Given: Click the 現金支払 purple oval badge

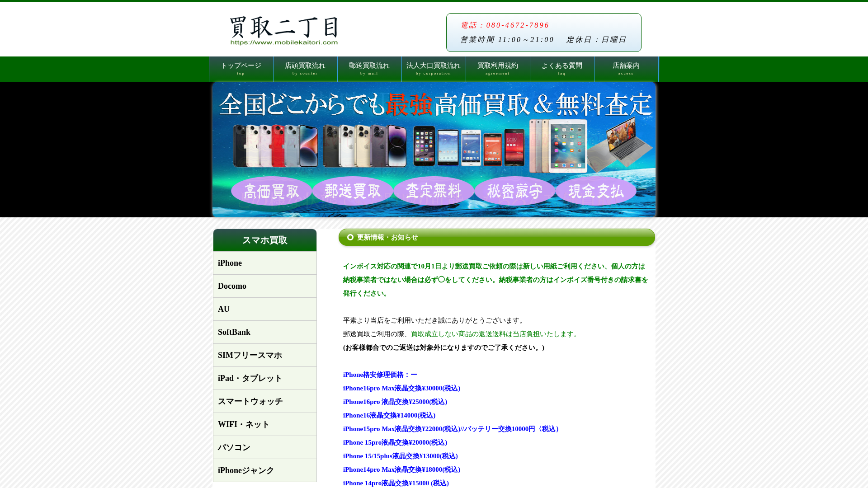Looking at the screenshot, I should pyautogui.click(x=596, y=191).
